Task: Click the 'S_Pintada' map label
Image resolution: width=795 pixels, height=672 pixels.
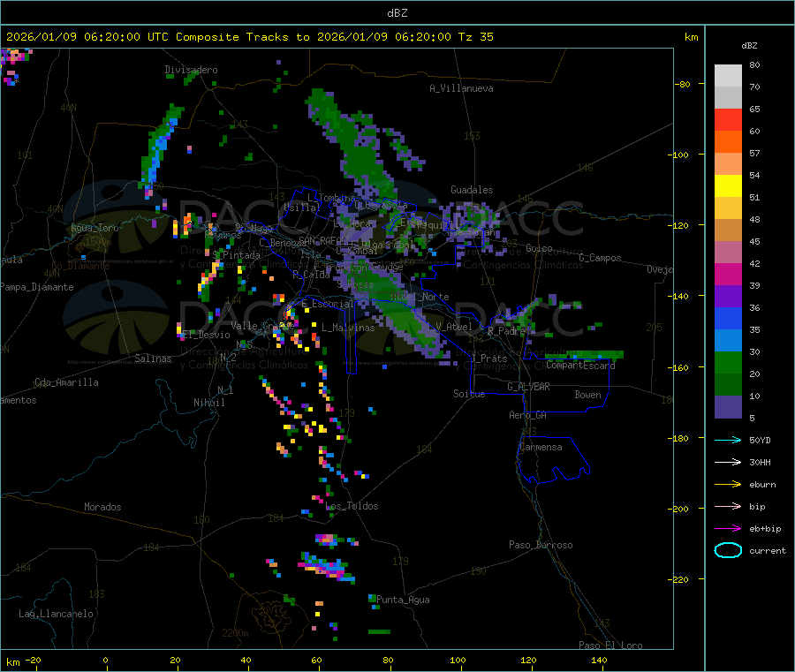Action: coord(236,255)
